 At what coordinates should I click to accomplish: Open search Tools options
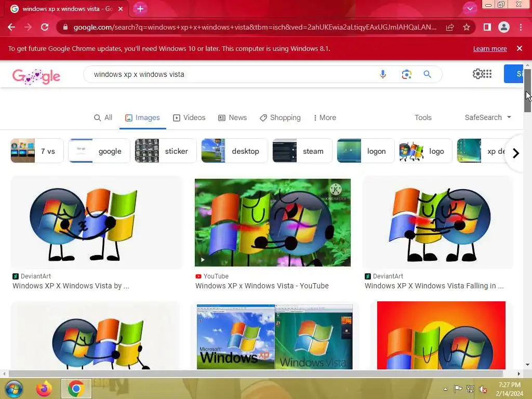tap(423, 118)
